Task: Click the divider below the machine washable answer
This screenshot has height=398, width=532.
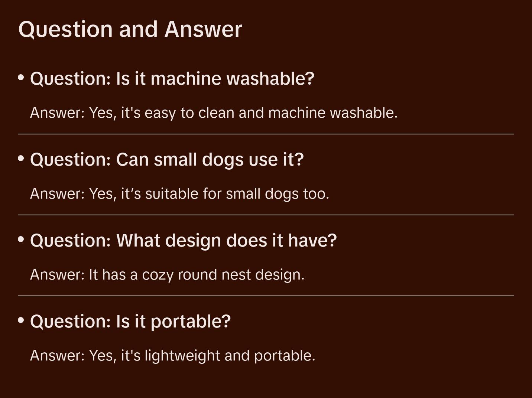Action: [266, 134]
